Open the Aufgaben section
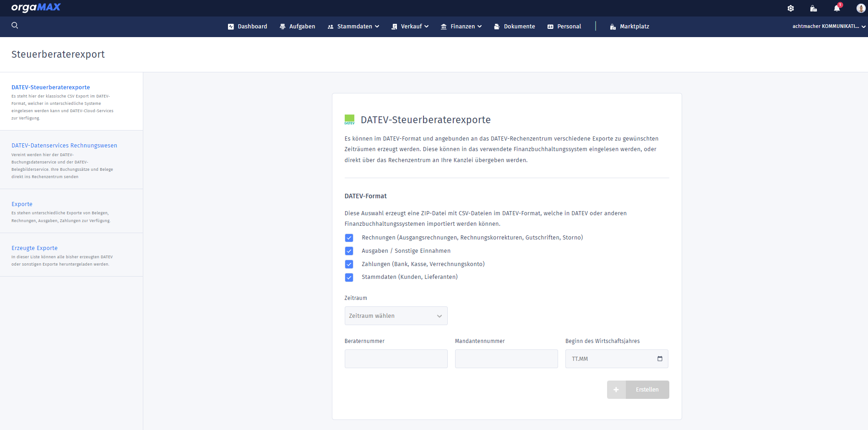The width and height of the screenshot is (868, 430). click(x=298, y=27)
